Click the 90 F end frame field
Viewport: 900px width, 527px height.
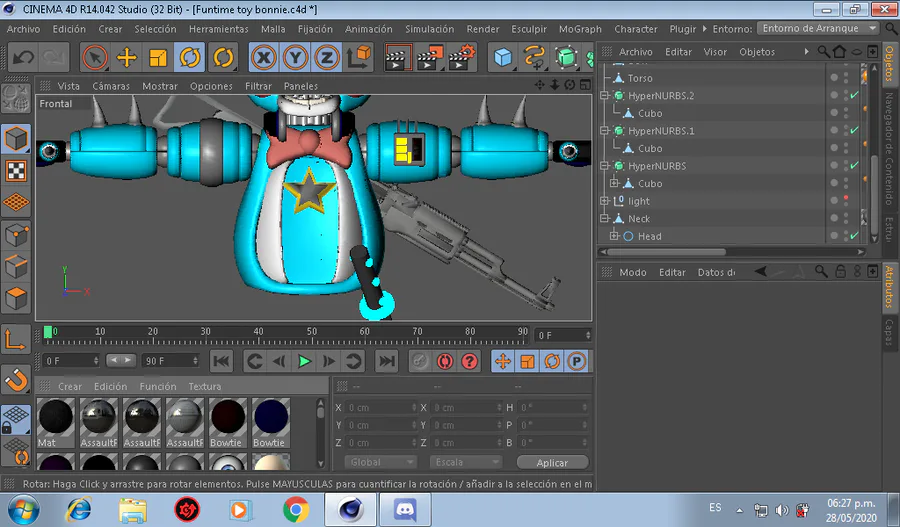pos(170,361)
